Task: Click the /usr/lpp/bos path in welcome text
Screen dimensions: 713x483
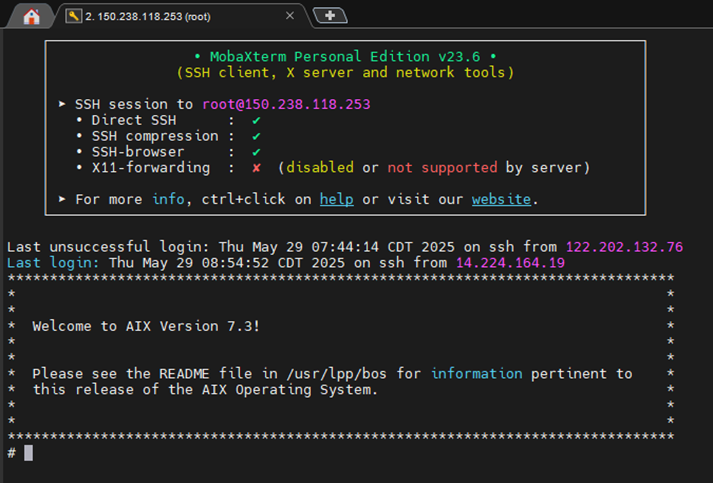Action: (x=336, y=374)
